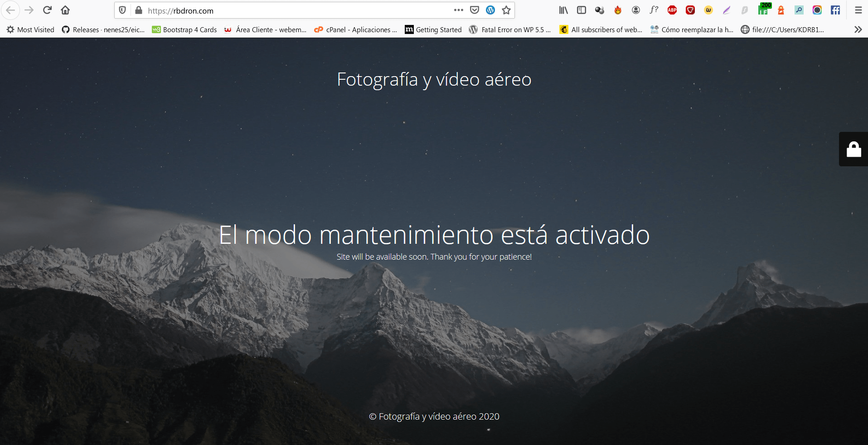The height and width of the screenshot is (445, 868).
Task: Click the Fotografía y vídeo aéreo title
Action: tap(434, 80)
